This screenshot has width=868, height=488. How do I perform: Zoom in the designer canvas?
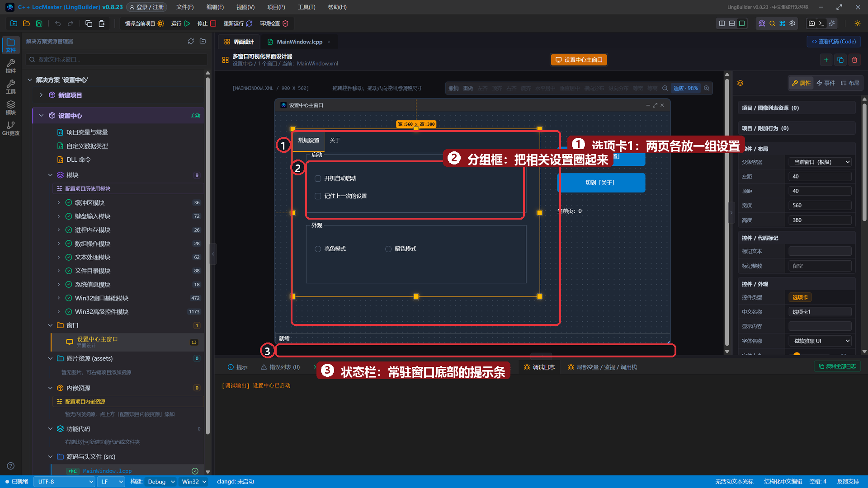[707, 88]
